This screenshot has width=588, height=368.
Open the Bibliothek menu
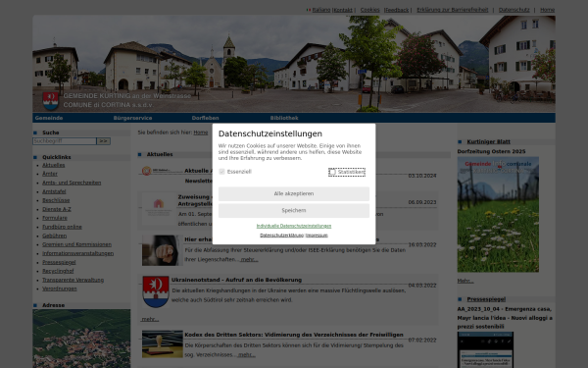click(x=284, y=118)
